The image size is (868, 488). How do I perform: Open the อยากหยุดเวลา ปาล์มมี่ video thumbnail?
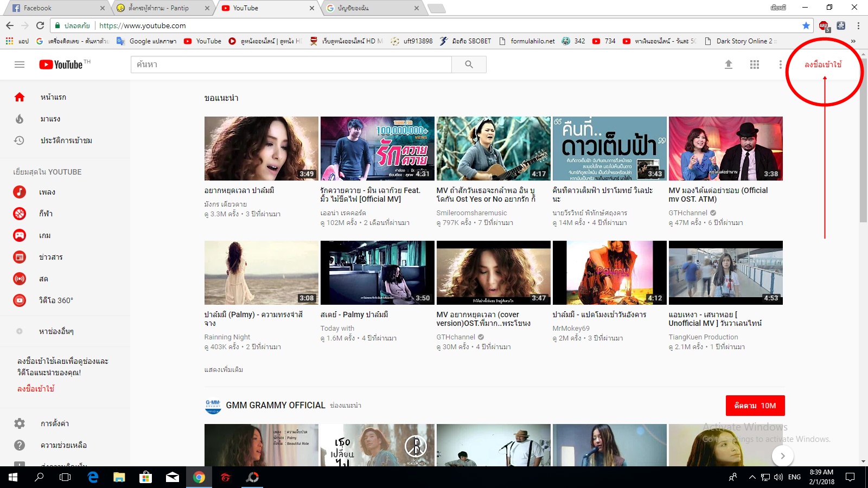(261, 149)
